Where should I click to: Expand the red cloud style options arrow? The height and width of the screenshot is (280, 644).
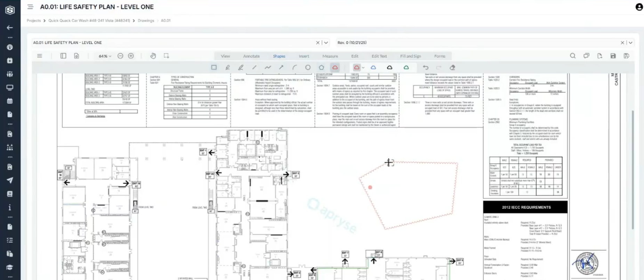point(363,68)
